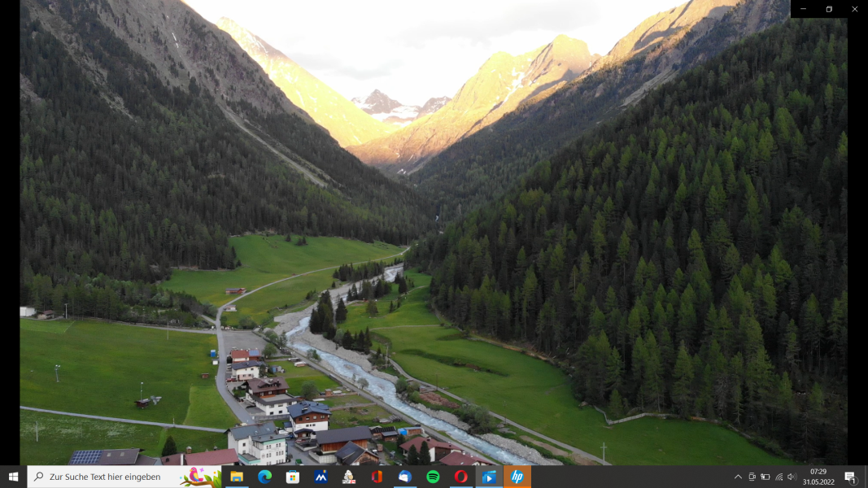Screen dimensions: 868x488
Task: Open File Explorer from the taskbar
Action: tap(237, 477)
